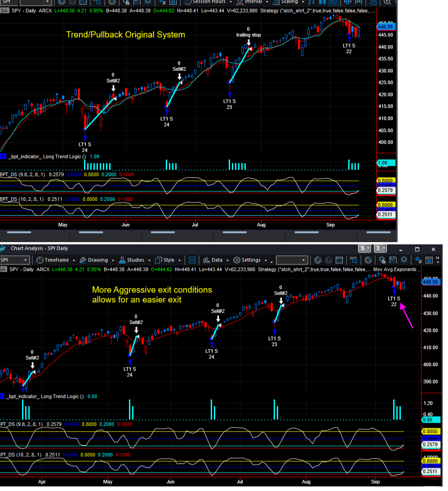448x491 pixels.
Task: Click the icon left of the floppy-disk icon
Action: click(x=382, y=260)
